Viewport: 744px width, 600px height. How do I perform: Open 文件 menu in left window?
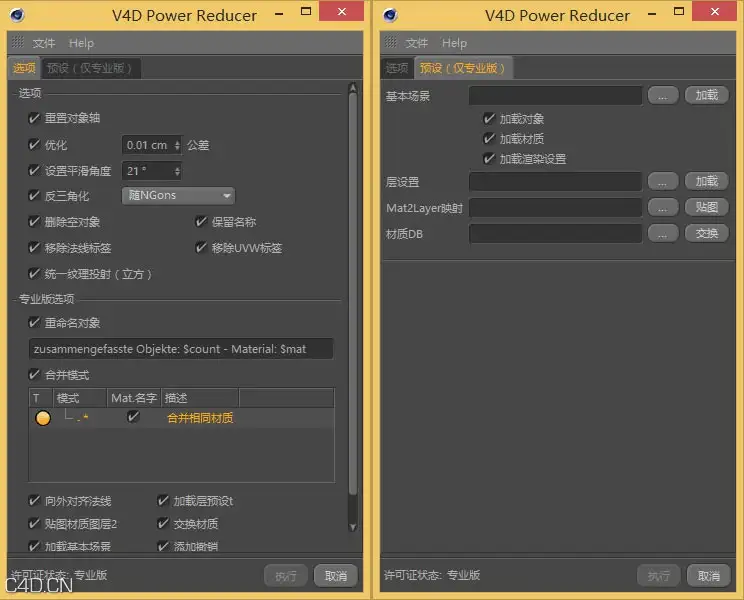tap(44, 43)
